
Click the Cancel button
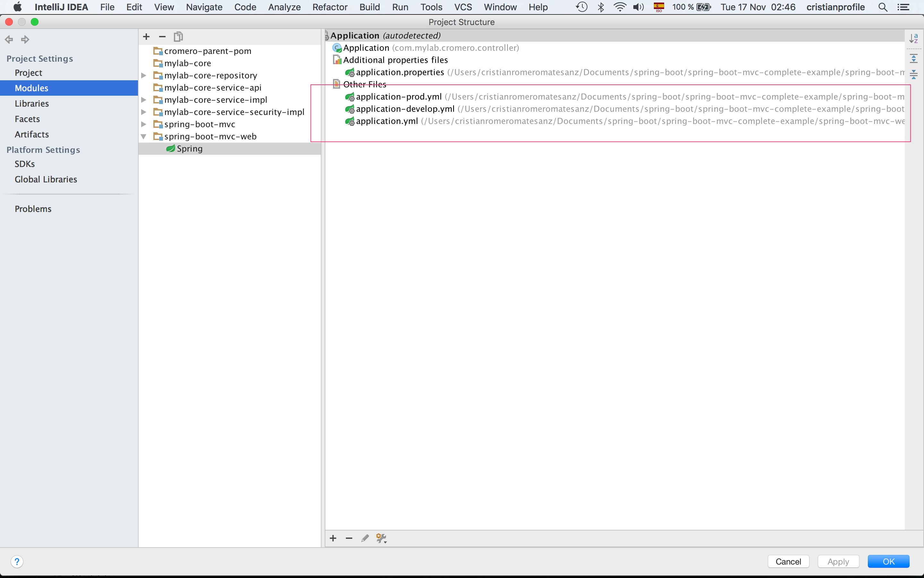[x=789, y=562]
